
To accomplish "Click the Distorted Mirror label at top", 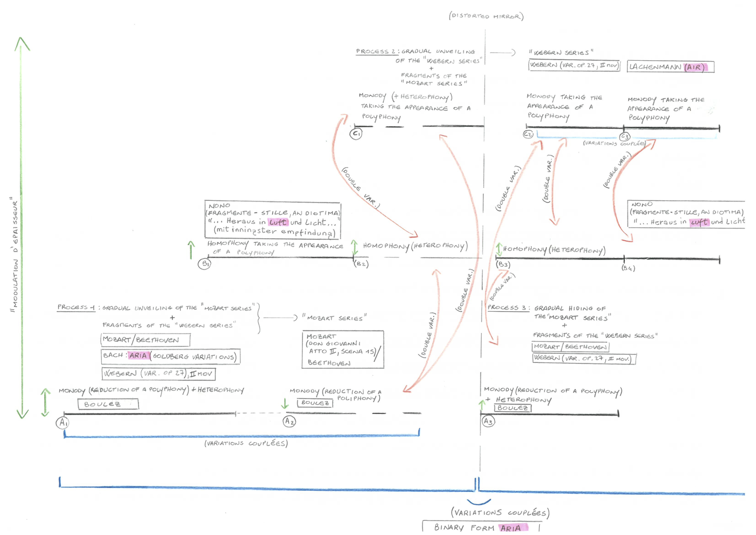I will (486, 16).
